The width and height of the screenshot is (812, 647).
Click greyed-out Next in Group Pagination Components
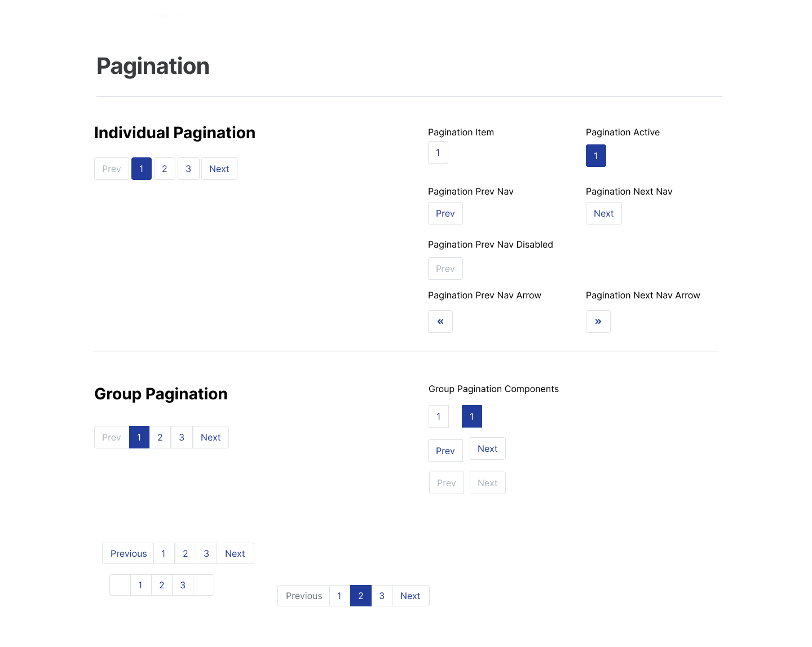488,483
